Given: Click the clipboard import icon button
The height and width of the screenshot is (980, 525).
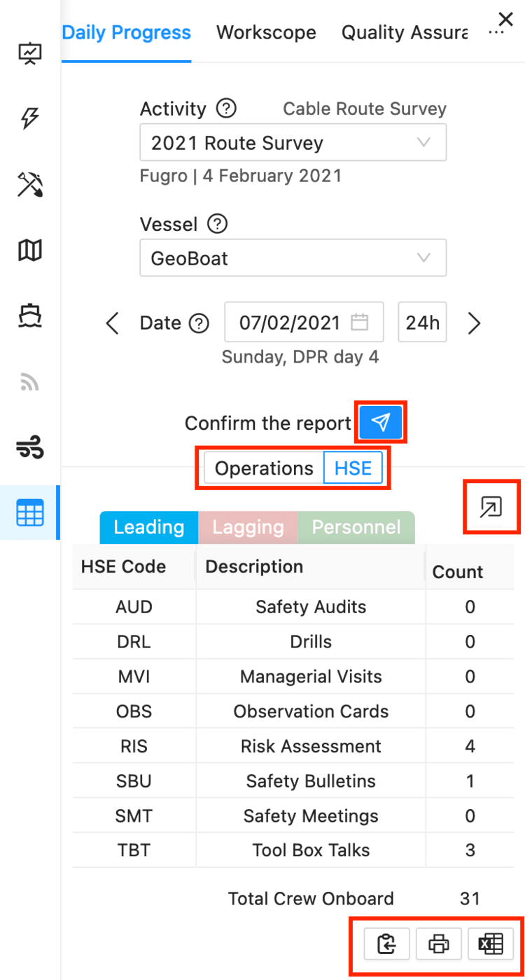Looking at the screenshot, I should [x=387, y=944].
